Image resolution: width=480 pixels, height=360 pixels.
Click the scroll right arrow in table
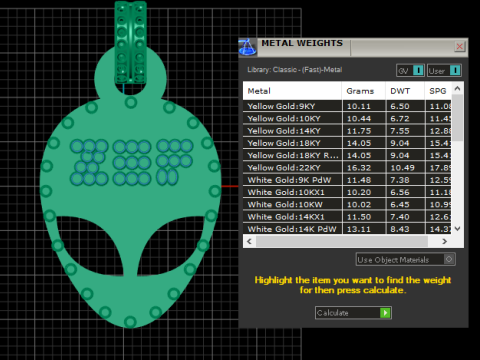pos(444,241)
